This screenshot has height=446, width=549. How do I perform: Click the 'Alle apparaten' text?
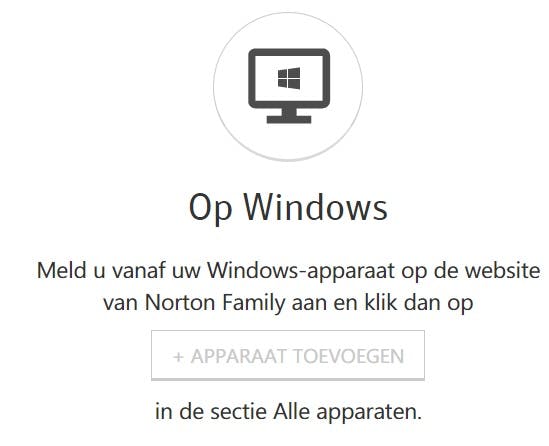pyautogui.click(x=347, y=412)
